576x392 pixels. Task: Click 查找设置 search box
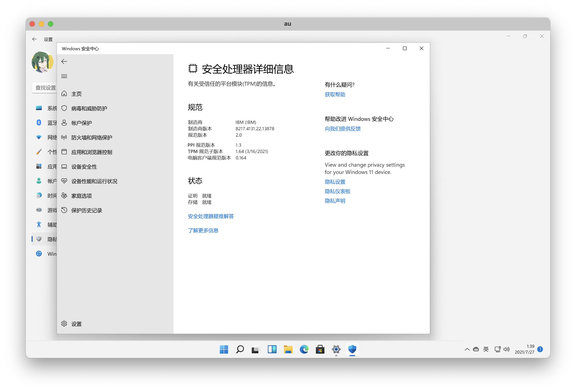point(46,88)
